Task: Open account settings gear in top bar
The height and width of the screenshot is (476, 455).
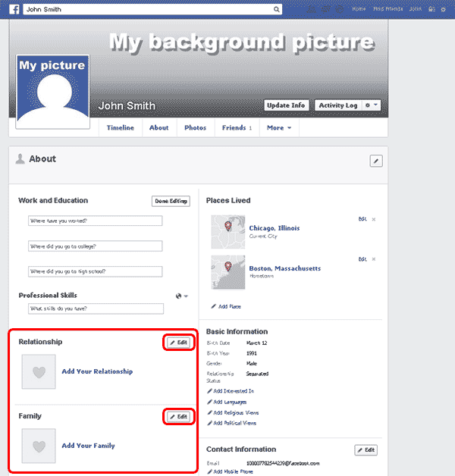Action: coord(443,9)
